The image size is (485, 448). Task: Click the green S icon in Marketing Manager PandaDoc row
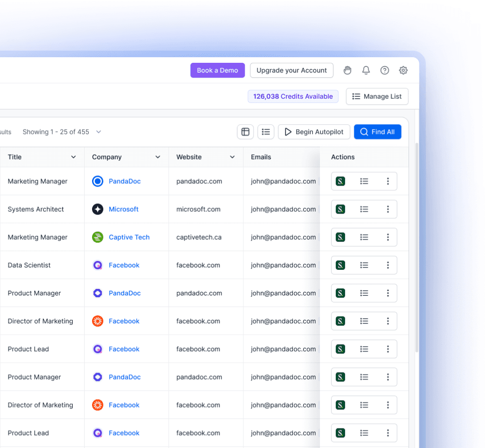[340, 181]
